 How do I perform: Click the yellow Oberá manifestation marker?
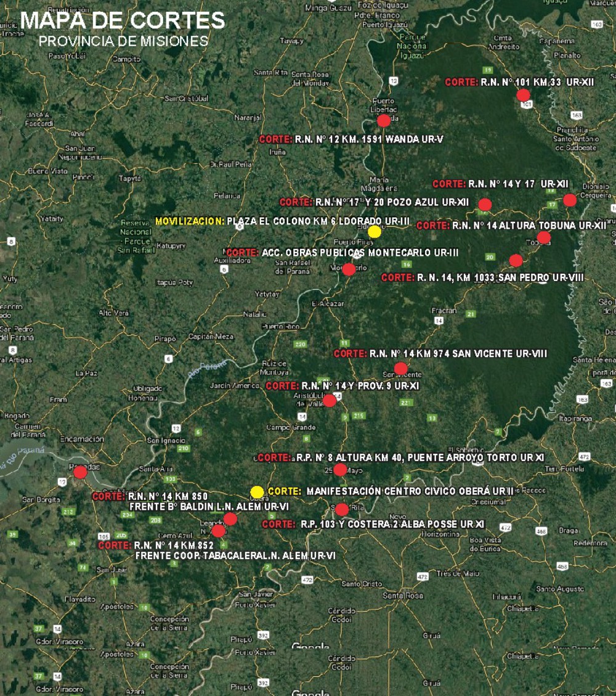[x=257, y=492]
